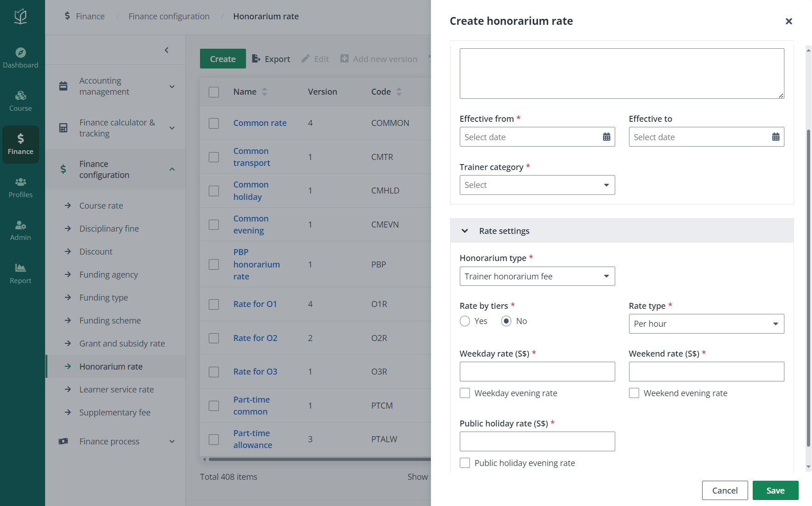Click the Finance process cash icon
This screenshot has height=506, width=812.
[63, 441]
